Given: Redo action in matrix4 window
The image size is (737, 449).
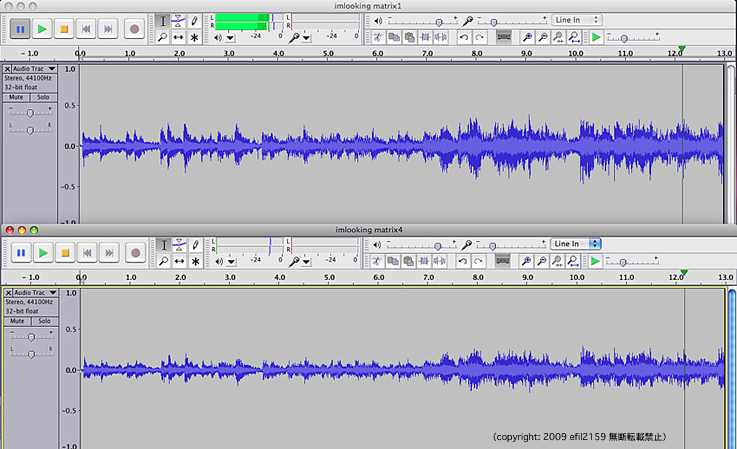Looking at the screenshot, I should click(x=478, y=261).
